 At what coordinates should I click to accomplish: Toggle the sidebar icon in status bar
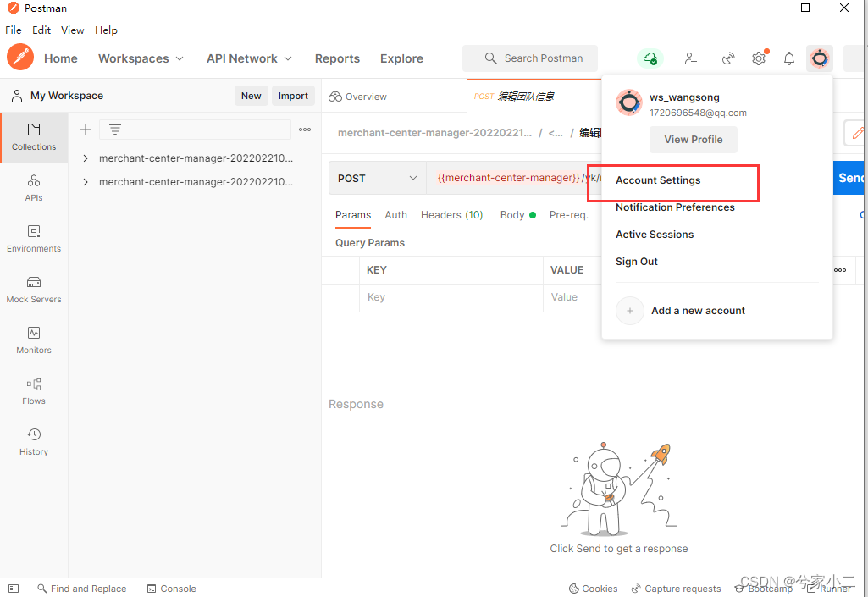pyautogui.click(x=14, y=589)
